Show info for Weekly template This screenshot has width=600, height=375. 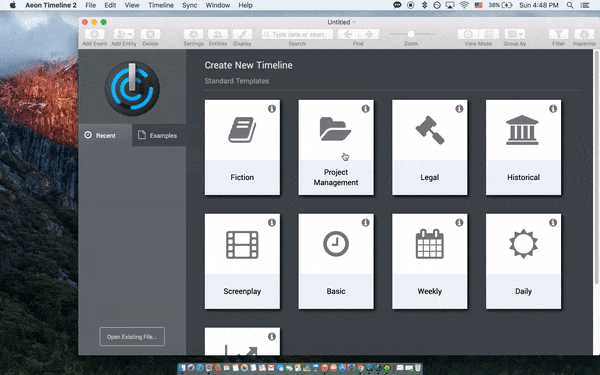(x=459, y=222)
